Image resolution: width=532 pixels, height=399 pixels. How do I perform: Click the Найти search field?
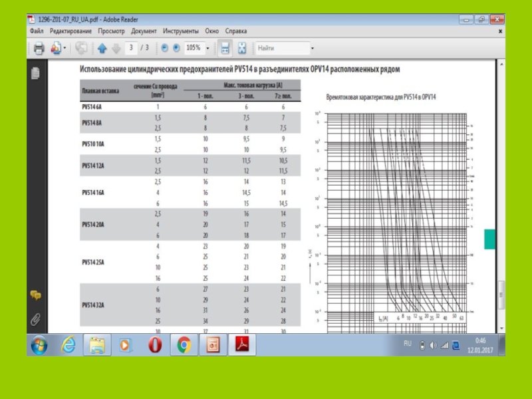[x=281, y=48]
